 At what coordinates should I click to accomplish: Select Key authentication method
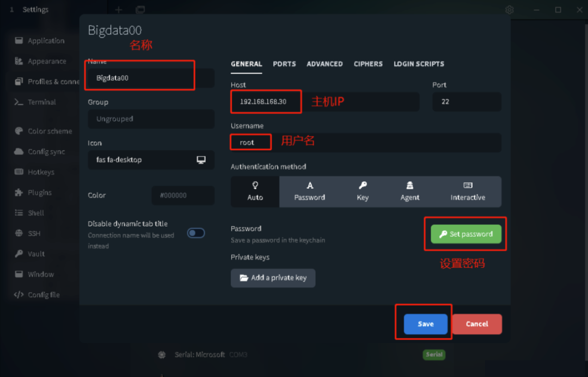tap(363, 191)
